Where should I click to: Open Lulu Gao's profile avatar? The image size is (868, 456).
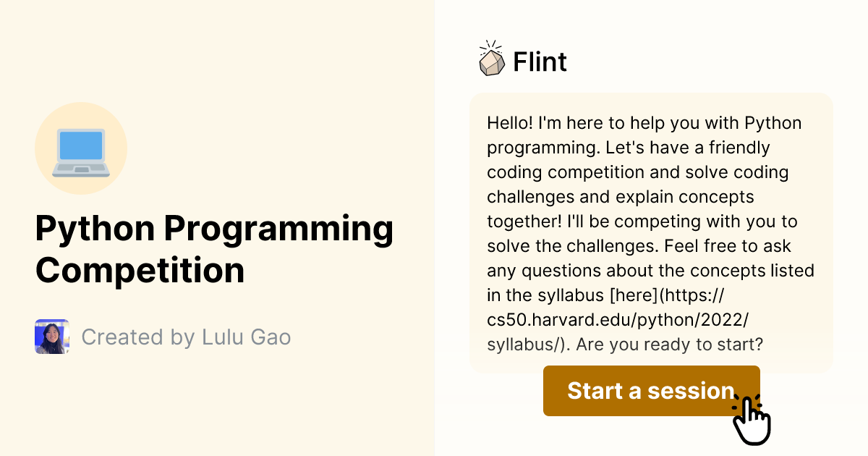point(52,337)
